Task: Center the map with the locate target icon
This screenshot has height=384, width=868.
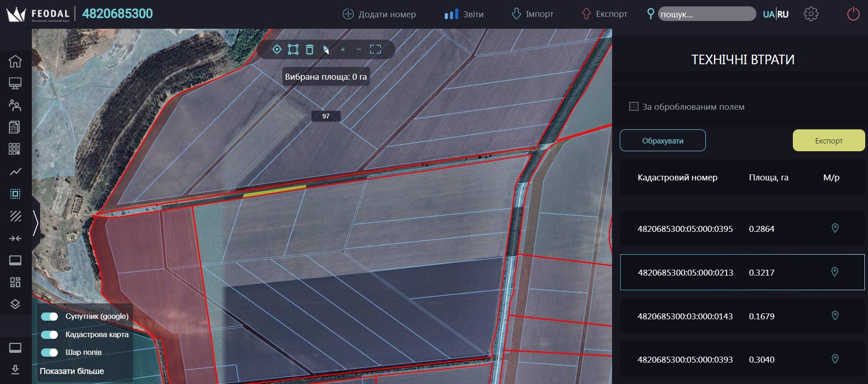Action: tap(277, 50)
